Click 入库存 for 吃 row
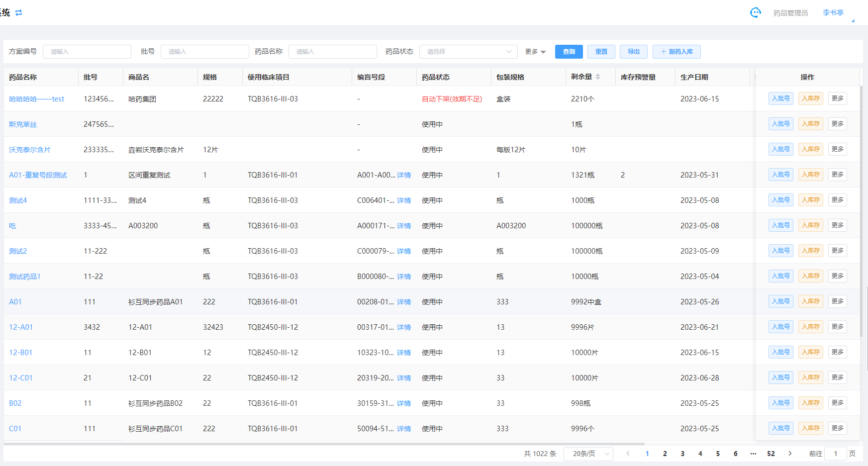The width and height of the screenshot is (868, 466). [811, 225]
